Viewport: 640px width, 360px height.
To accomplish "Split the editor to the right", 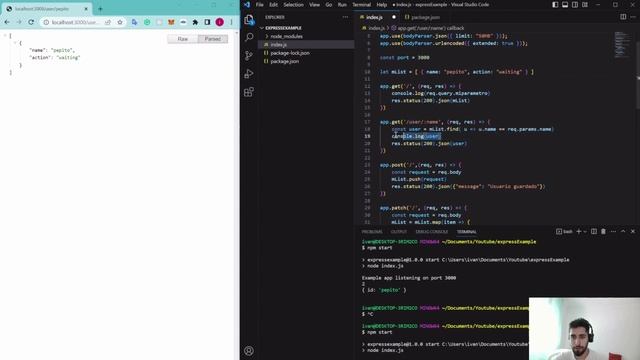I will [x=623, y=17].
